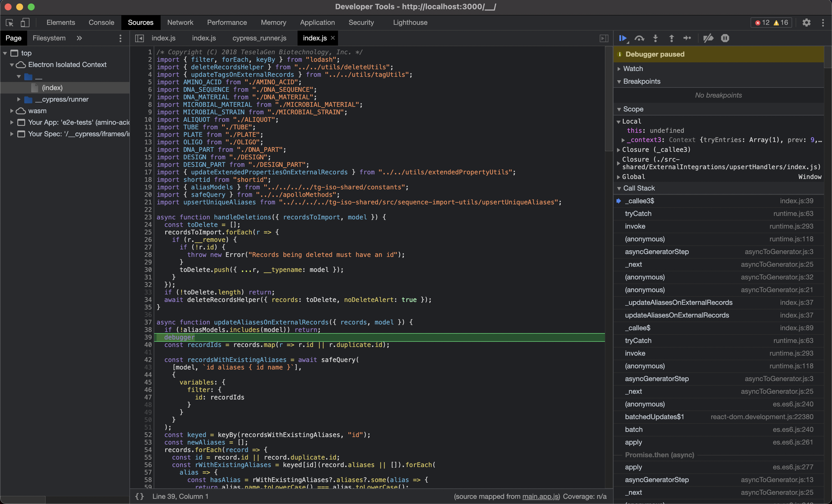Open the DevTools three-dot customize menu
The height and width of the screenshot is (504, 832).
point(823,23)
